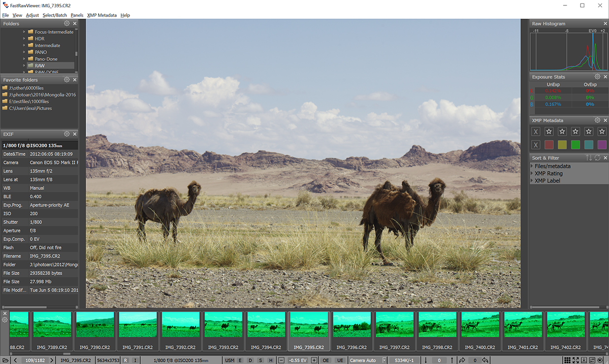Click sort order arrows in Sort & Filter
The height and width of the screenshot is (364, 609).
589,158
